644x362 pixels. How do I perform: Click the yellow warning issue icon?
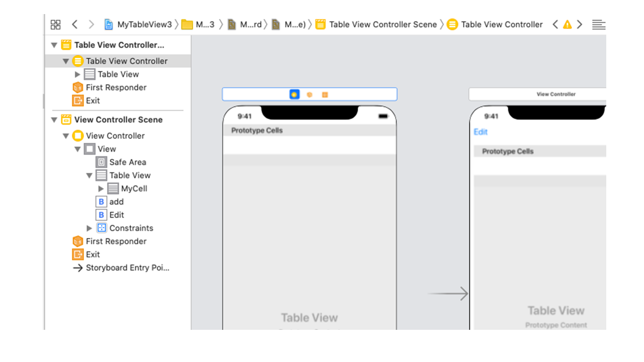click(567, 25)
